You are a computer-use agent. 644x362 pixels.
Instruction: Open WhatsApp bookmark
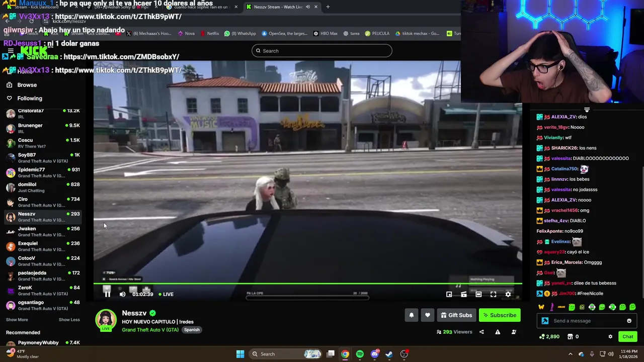pyautogui.click(x=240, y=34)
